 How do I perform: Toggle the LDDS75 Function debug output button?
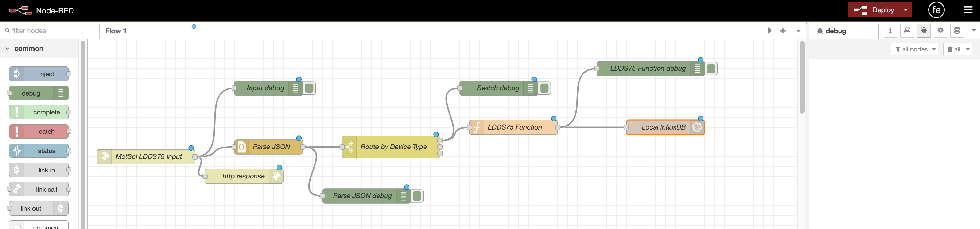tap(711, 69)
